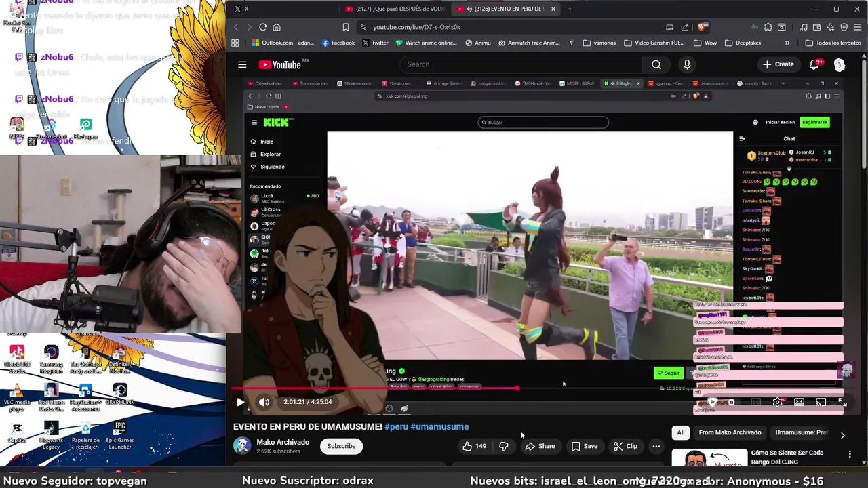Open the YouTube guide hamburger menu

(x=242, y=64)
